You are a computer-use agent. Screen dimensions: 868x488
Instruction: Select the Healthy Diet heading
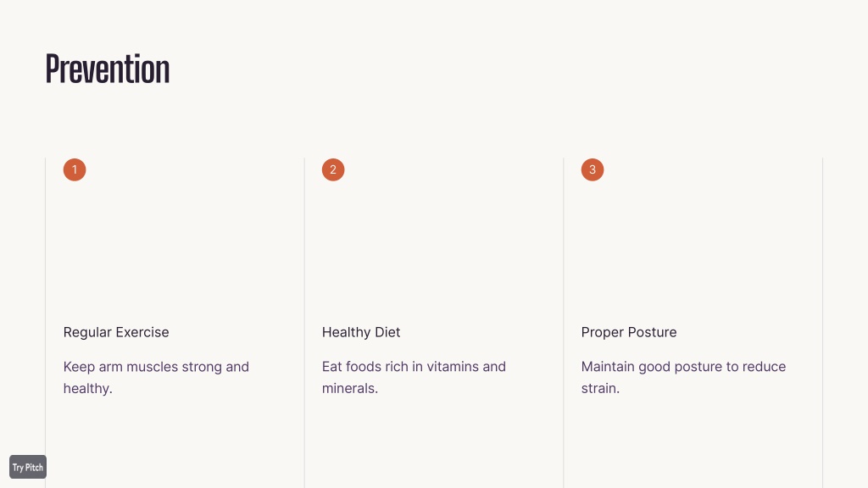(361, 332)
